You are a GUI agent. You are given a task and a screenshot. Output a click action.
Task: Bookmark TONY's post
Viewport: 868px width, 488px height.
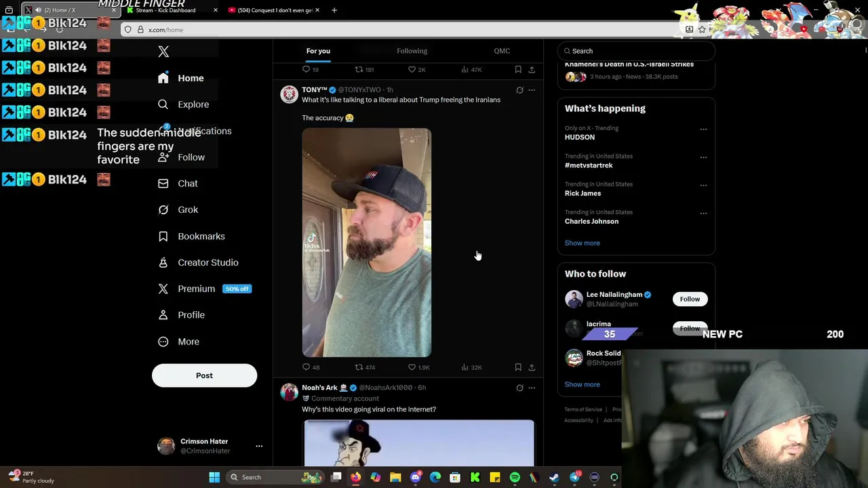click(518, 367)
